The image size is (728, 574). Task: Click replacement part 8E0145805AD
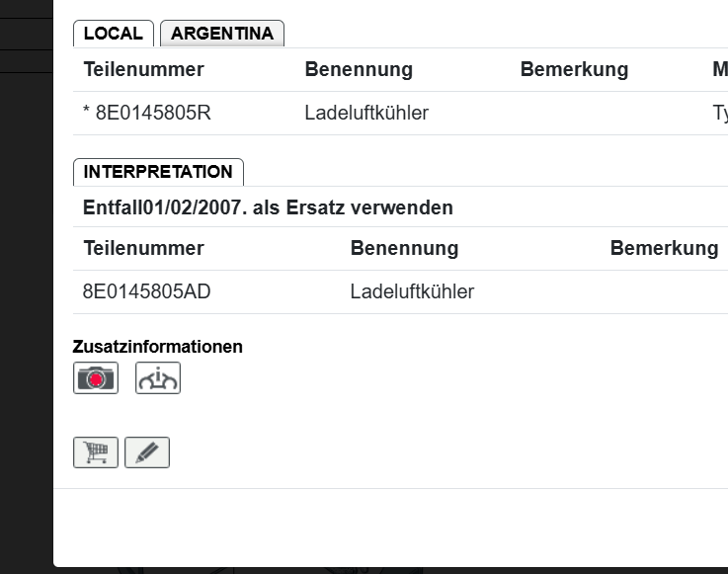[x=147, y=291]
